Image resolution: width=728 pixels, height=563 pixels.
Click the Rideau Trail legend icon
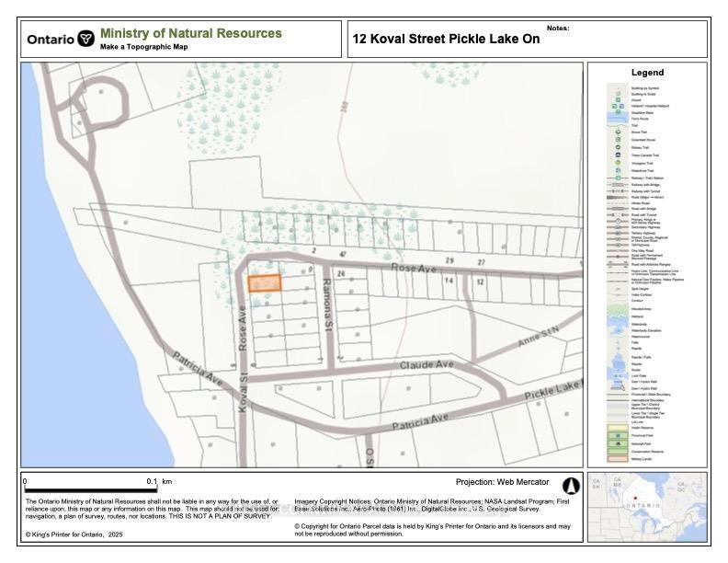click(x=618, y=147)
